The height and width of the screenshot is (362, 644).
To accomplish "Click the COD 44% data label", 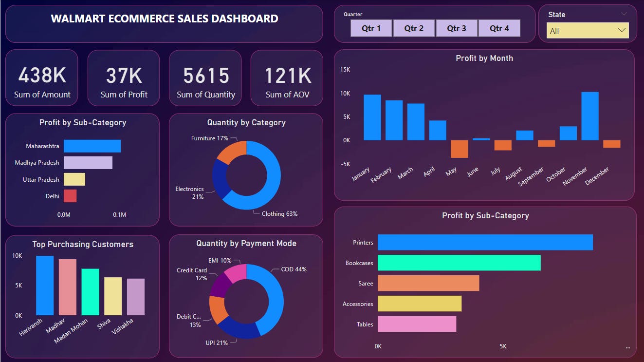I will click(294, 269).
